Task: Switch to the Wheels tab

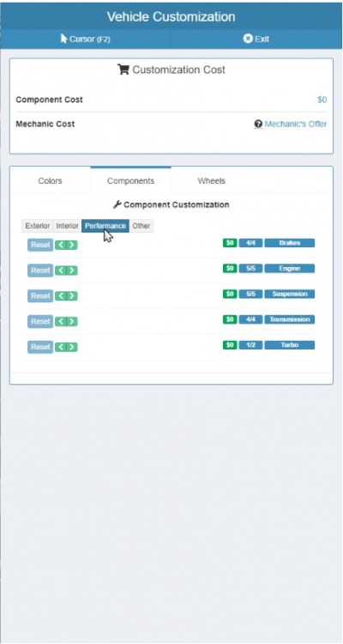Action: click(x=211, y=180)
